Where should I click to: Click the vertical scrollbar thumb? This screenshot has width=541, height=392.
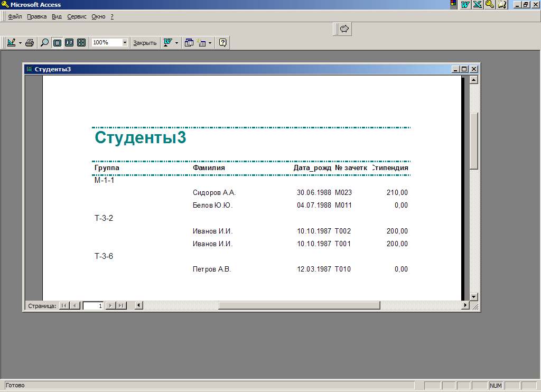point(474,141)
